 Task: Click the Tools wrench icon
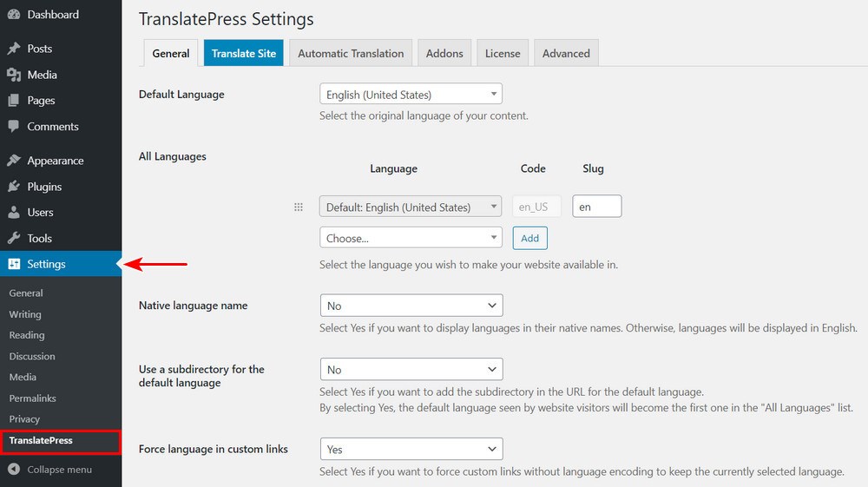pyautogui.click(x=14, y=238)
